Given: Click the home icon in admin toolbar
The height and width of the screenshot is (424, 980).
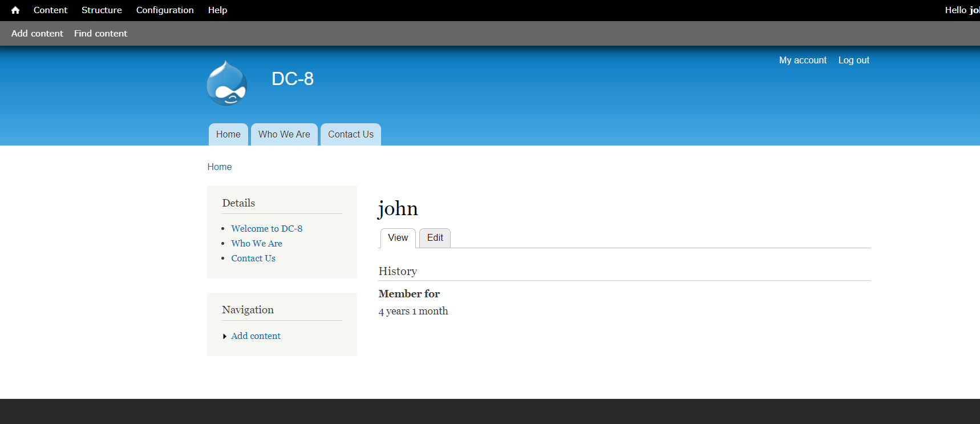Looking at the screenshot, I should pos(15,10).
